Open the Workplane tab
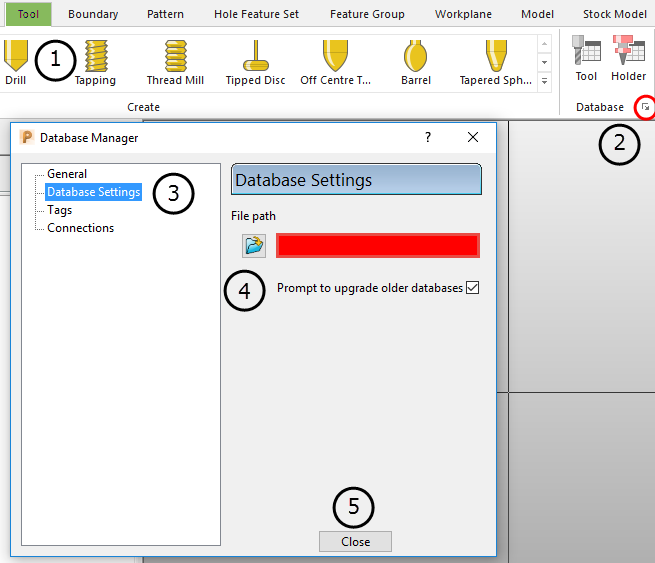655x563 pixels. [463, 14]
